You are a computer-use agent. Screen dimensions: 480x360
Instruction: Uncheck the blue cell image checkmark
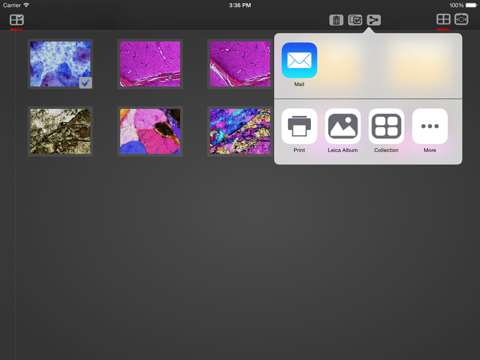[85, 83]
